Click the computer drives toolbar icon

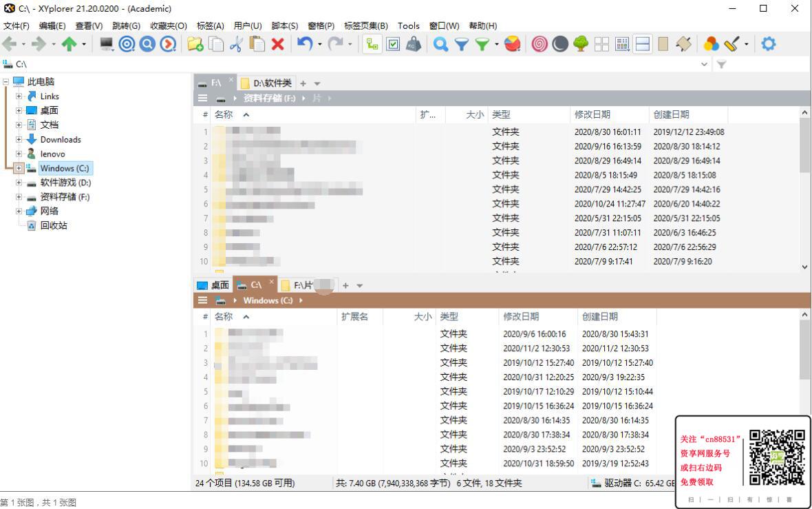[x=106, y=44]
